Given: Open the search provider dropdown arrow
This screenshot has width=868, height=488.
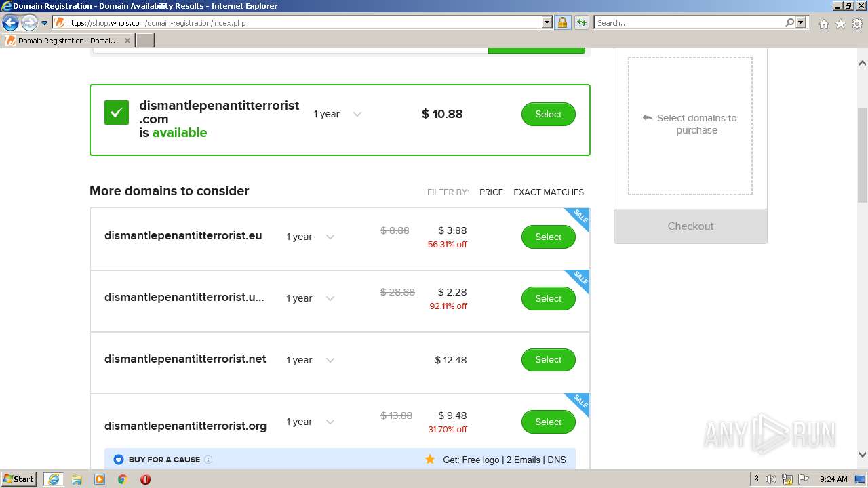Looking at the screenshot, I should click(801, 22).
